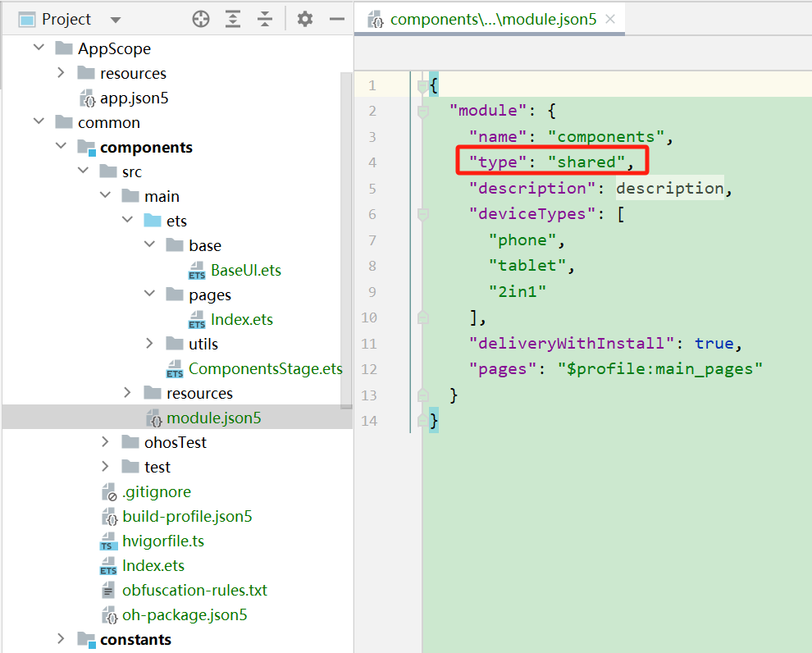Click the constants module folder icon
The width and height of the screenshot is (812, 653).
click(x=86, y=640)
